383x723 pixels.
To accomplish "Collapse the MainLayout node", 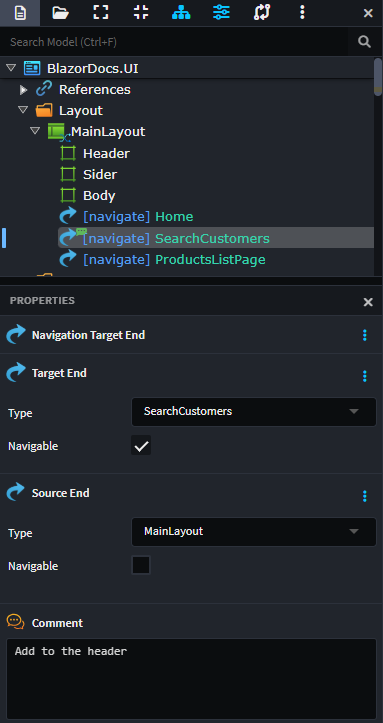I will click(35, 131).
